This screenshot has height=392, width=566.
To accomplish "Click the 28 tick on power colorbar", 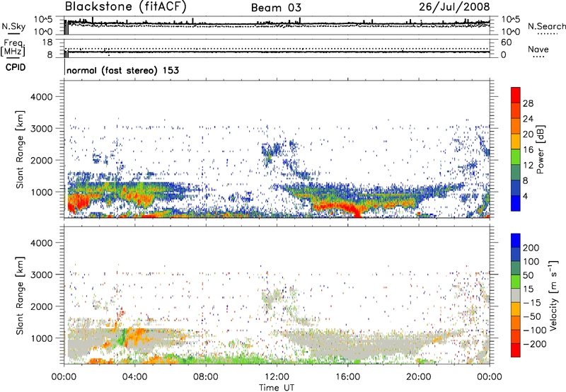I will (x=528, y=103).
